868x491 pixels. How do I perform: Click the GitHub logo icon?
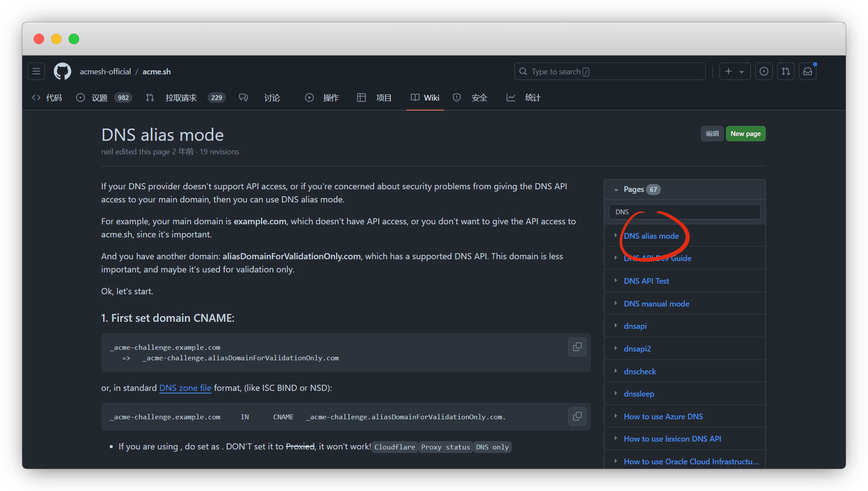[x=62, y=71]
